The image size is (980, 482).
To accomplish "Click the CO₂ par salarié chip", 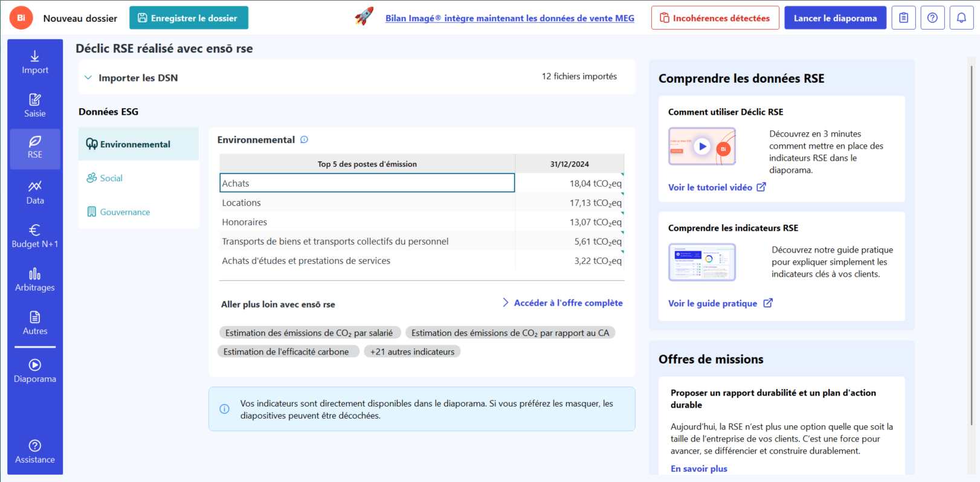I will coord(309,333).
